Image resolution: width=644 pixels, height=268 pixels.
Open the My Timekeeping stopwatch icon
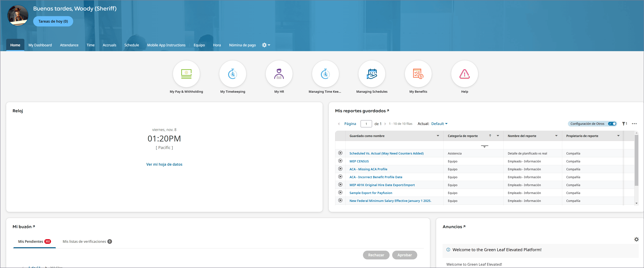[x=232, y=74]
